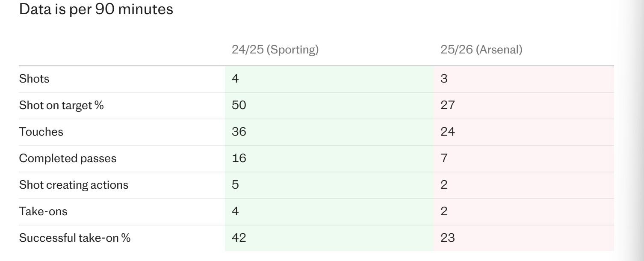Screen dimensions: 644x261
Task: Select Arsenal's touches value 24
Action: (x=447, y=132)
